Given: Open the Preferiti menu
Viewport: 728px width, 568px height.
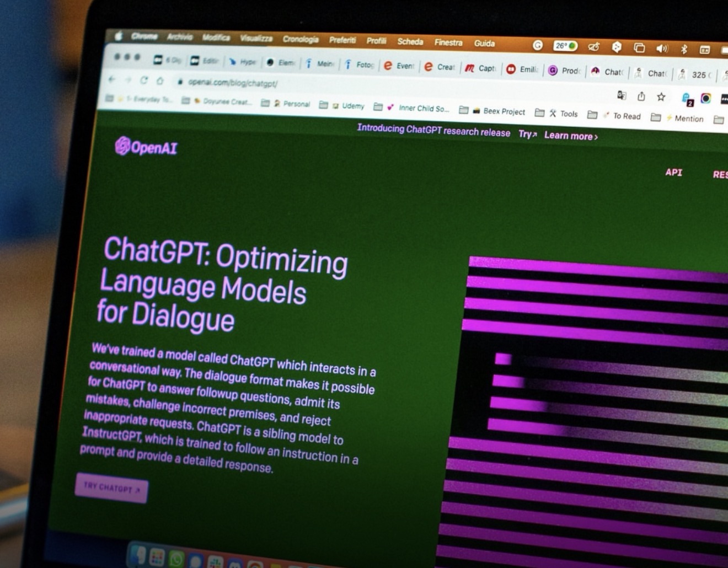Looking at the screenshot, I should click(342, 40).
